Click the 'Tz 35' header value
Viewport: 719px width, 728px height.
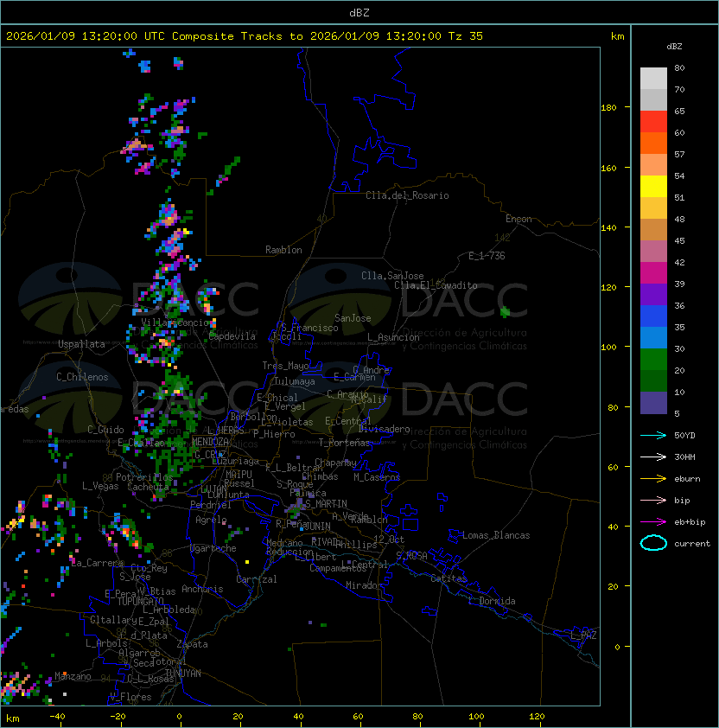click(466, 36)
